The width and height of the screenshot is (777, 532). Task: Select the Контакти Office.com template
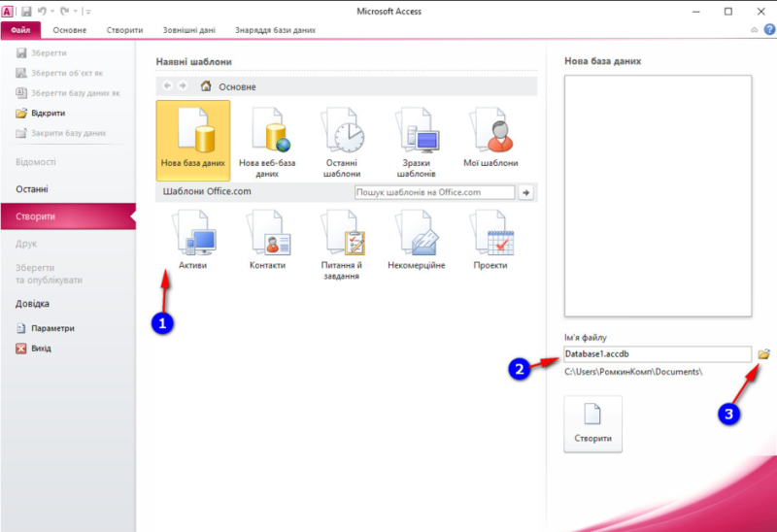tap(267, 240)
